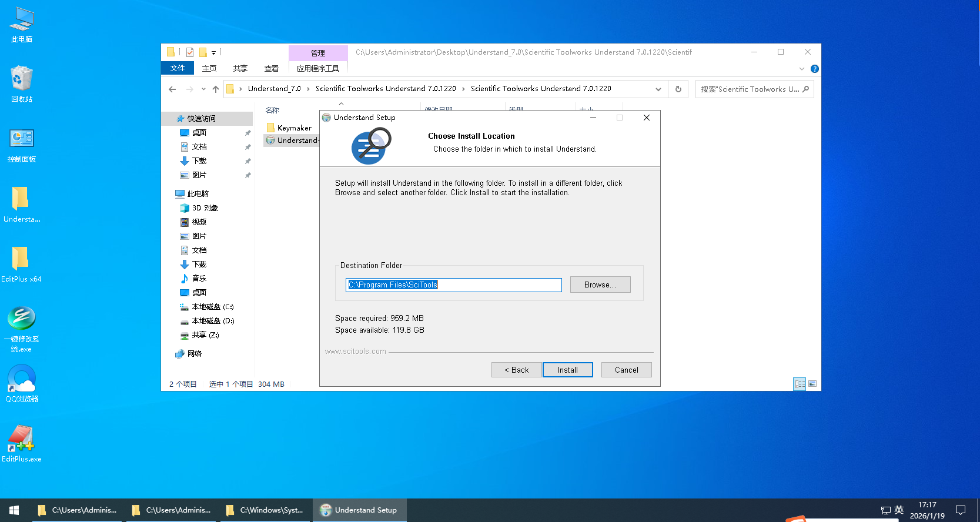
Task: Click the Destination Folder path field
Action: point(453,285)
